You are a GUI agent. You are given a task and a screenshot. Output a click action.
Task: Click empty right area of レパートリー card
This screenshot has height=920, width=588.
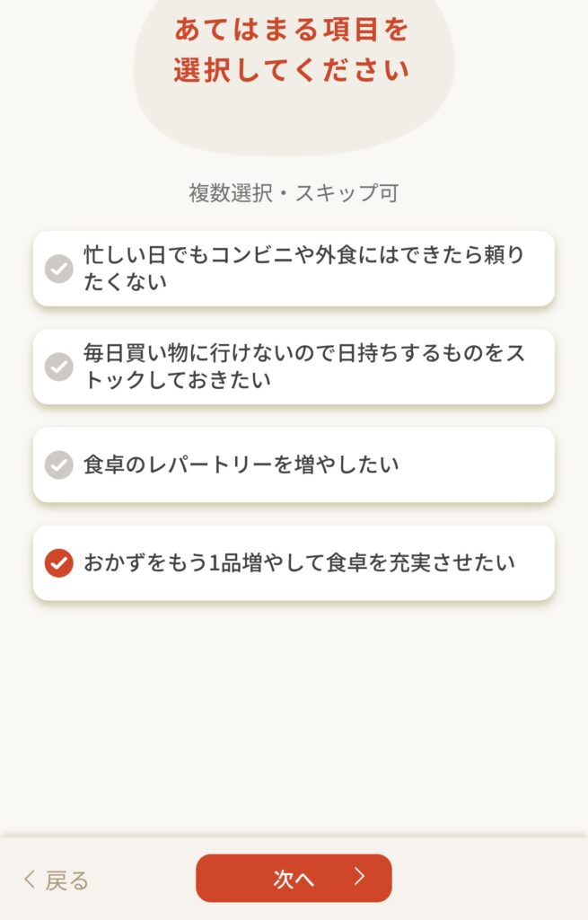point(485,464)
